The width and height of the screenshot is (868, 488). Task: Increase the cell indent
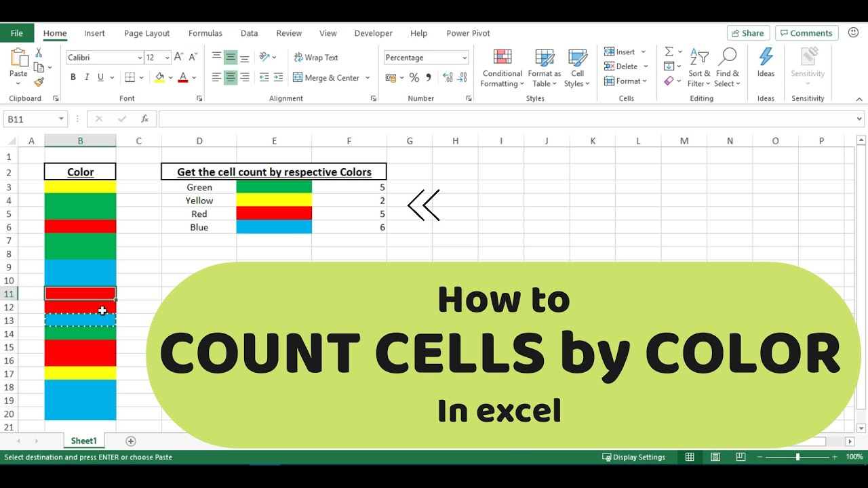pyautogui.click(x=278, y=77)
